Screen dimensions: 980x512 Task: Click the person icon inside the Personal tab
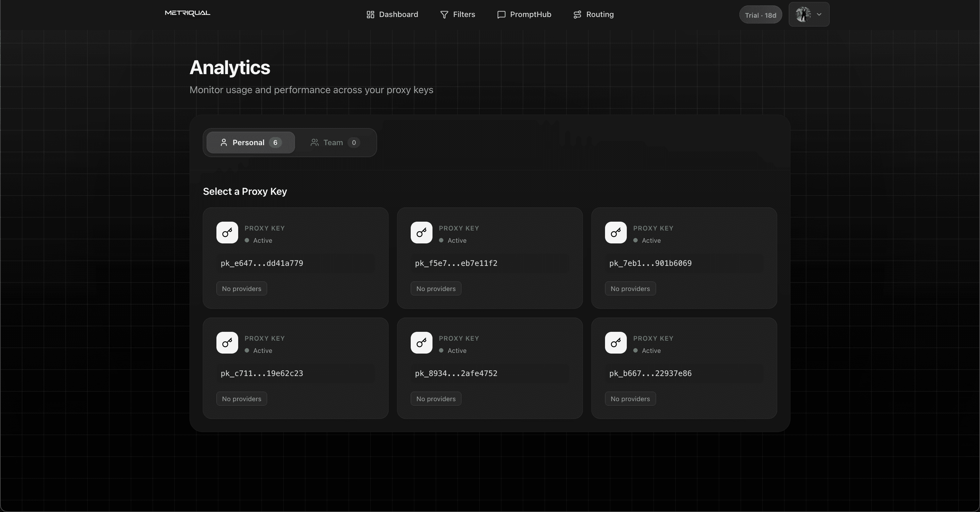224,142
